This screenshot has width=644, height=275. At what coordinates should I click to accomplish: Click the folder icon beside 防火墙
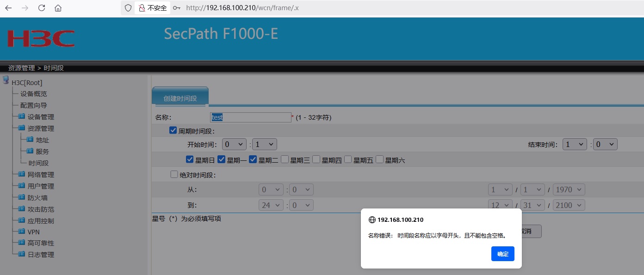coord(22,197)
